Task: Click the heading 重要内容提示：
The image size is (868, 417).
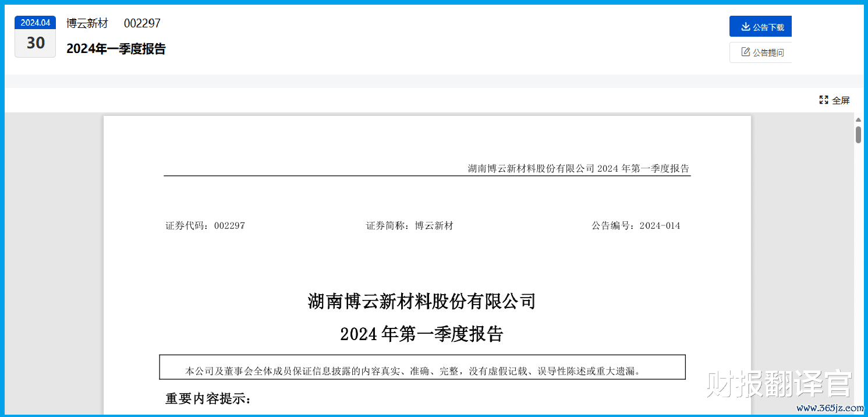Action: coord(208,399)
